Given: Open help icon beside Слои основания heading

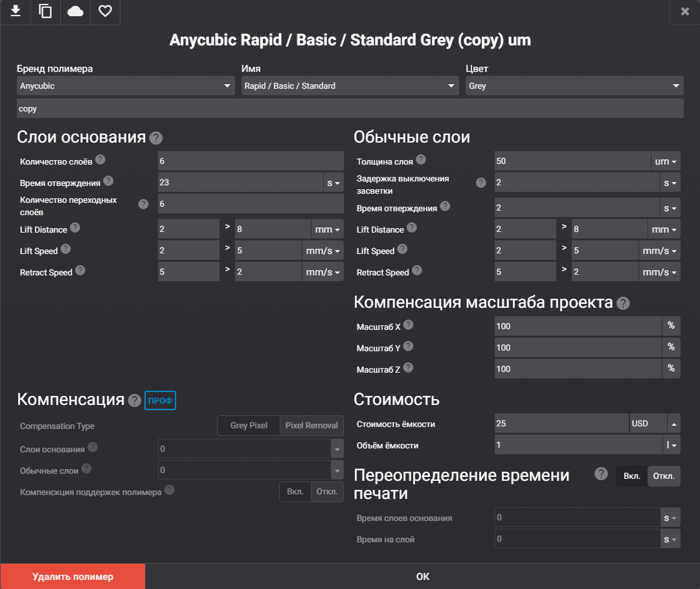Looking at the screenshot, I should tap(155, 138).
